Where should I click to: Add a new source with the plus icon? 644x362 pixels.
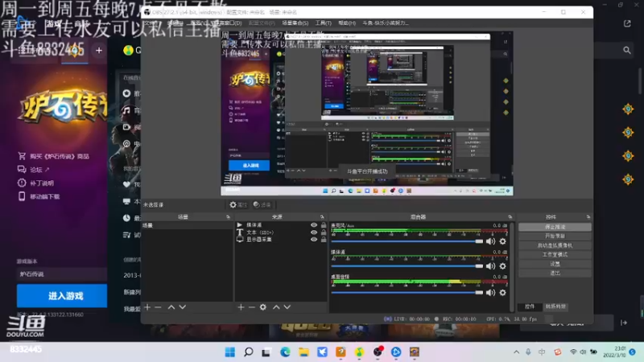241,307
